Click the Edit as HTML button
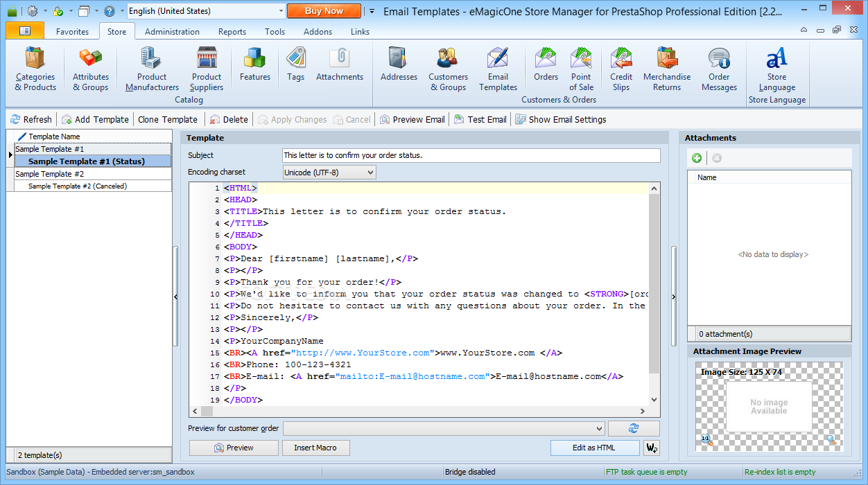The width and height of the screenshot is (868, 485). coord(594,448)
